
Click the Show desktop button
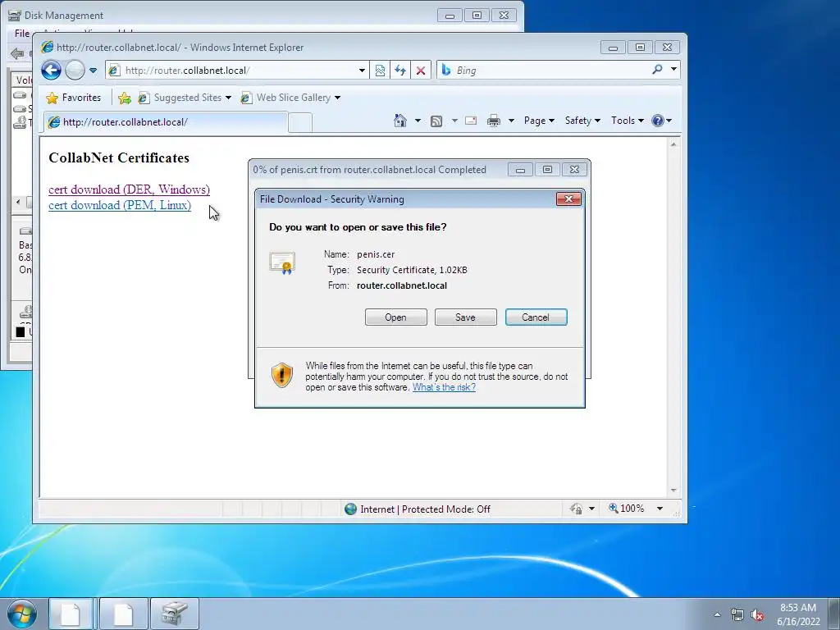pyautogui.click(x=834, y=614)
